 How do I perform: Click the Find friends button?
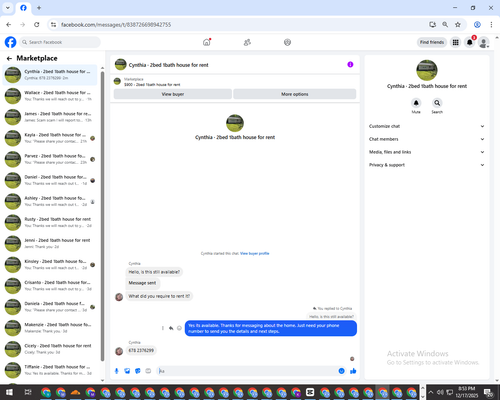tap(432, 42)
